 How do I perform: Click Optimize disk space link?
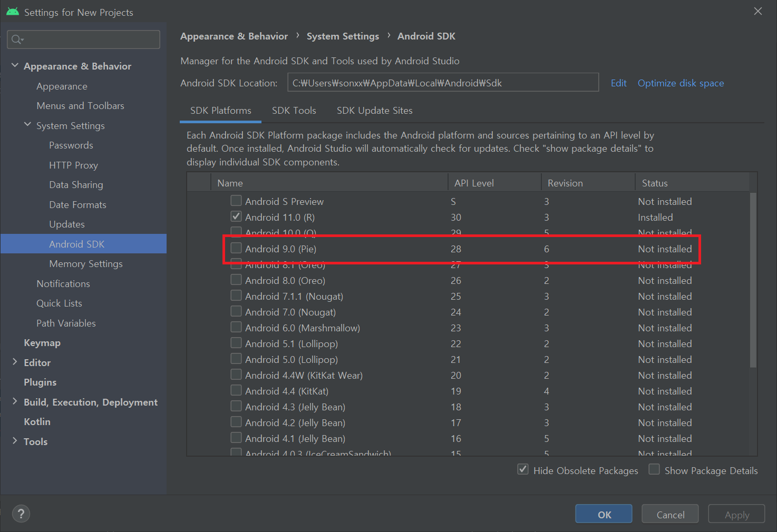point(681,83)
